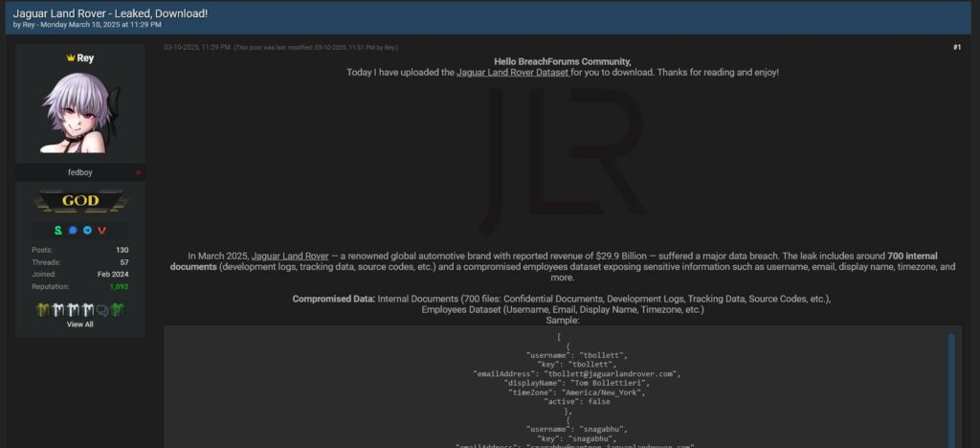Click the GOD rank badge

(80, 201)
